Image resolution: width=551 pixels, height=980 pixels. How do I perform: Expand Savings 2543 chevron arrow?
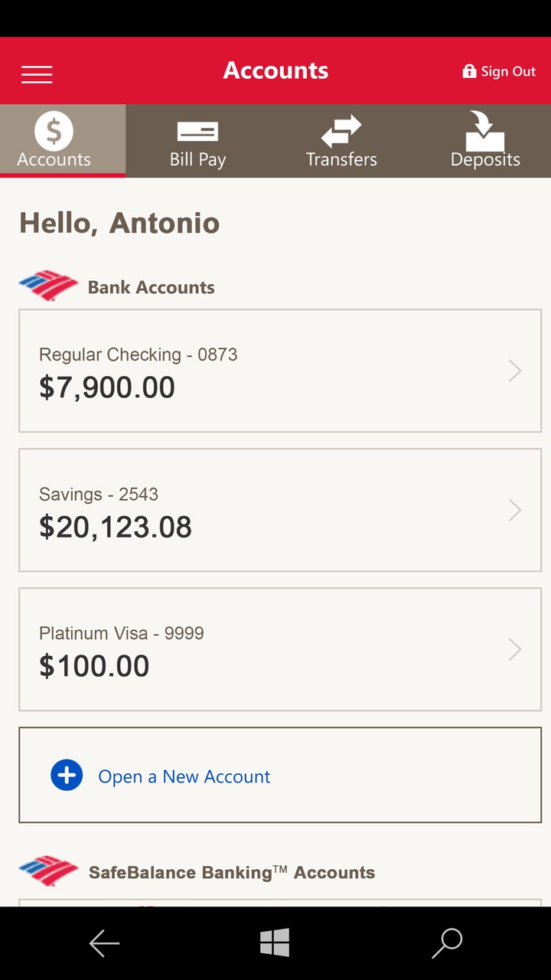515,511
